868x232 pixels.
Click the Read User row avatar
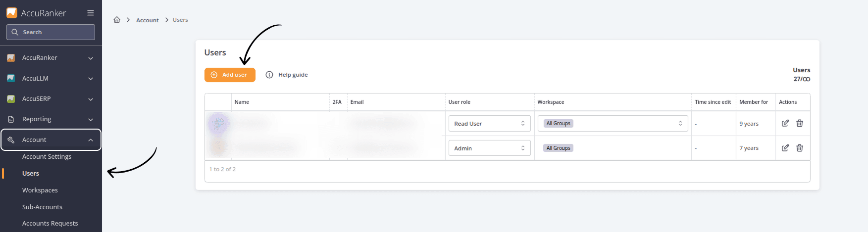(x=218, y=123)
